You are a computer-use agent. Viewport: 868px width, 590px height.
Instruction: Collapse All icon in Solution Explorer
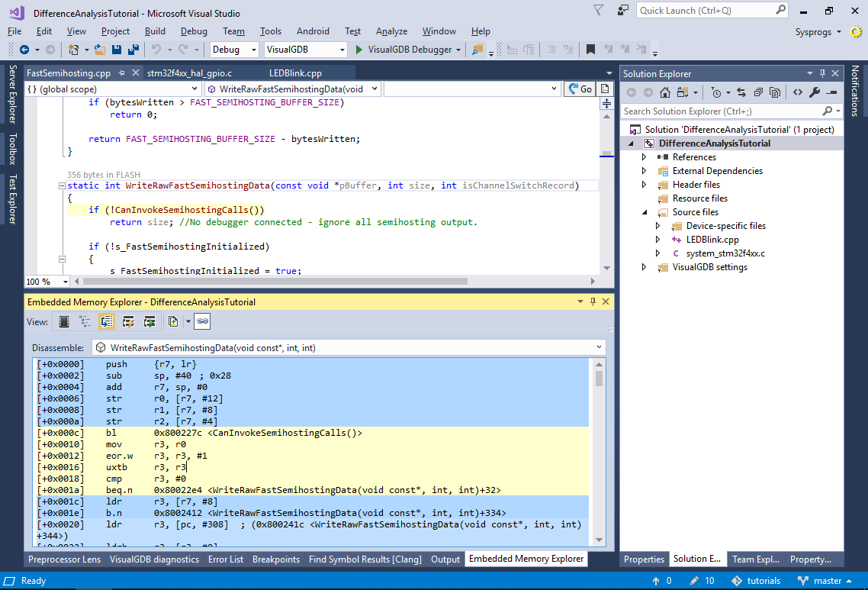(x=758, y=92)
